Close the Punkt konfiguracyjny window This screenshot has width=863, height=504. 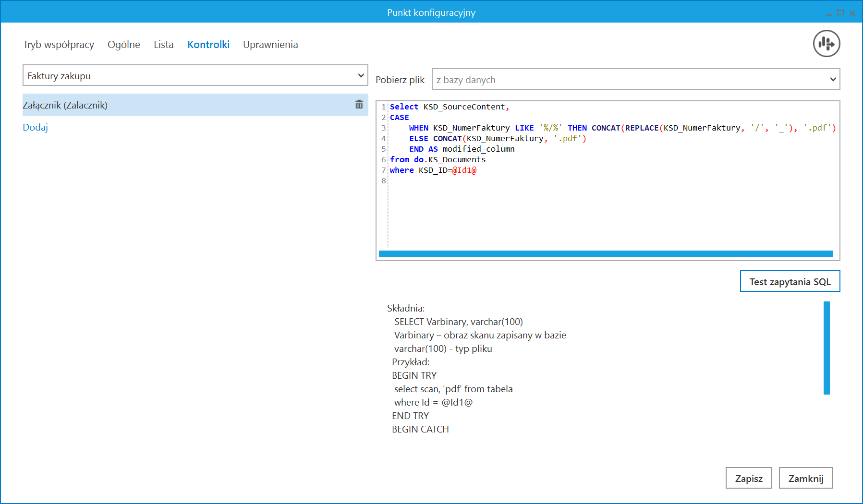pos(852,13)
